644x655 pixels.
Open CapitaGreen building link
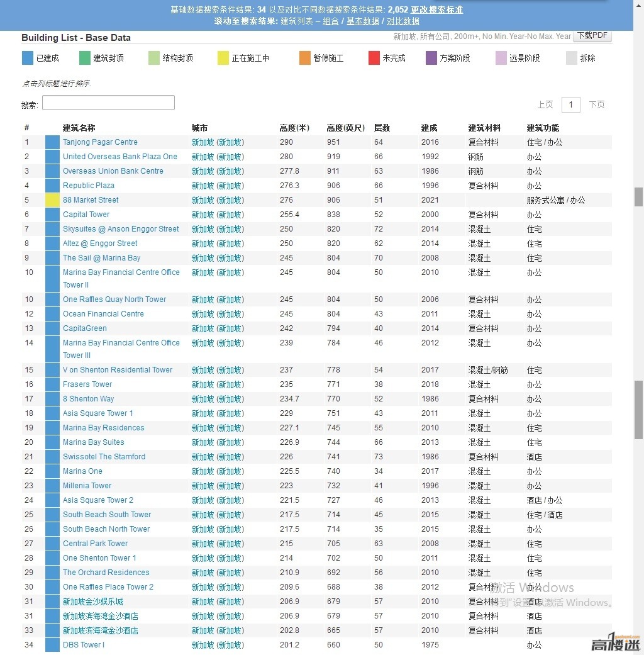pos(85,328)
